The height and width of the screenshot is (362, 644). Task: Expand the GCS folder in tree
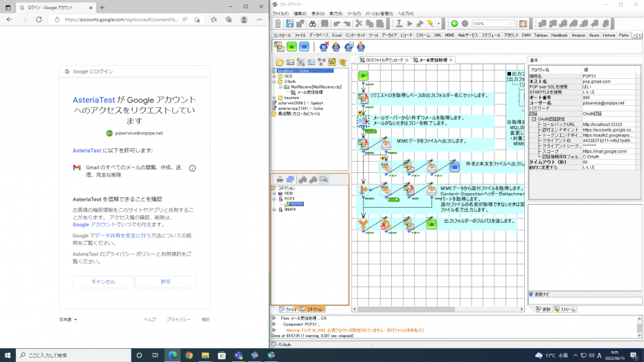[x=274, y=76]
